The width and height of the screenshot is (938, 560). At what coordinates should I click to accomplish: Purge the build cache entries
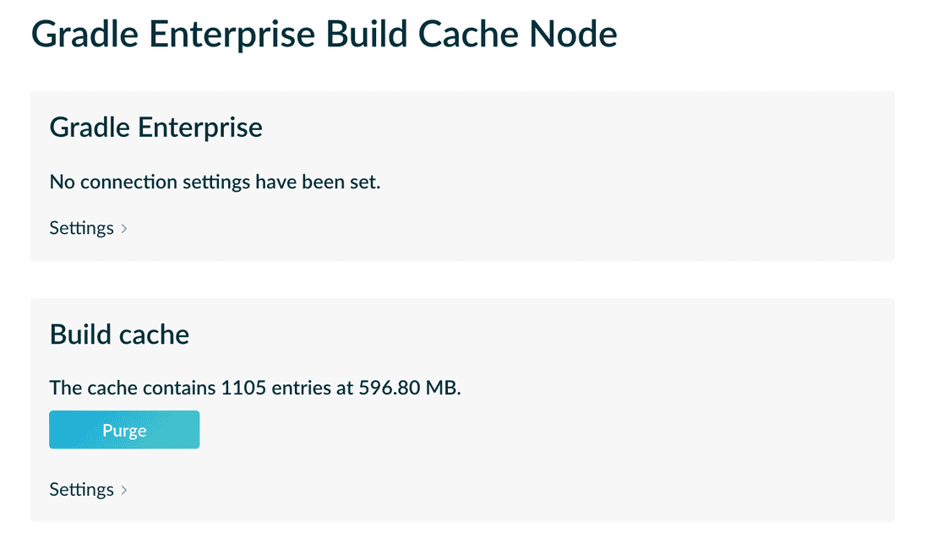pos(124,430)
